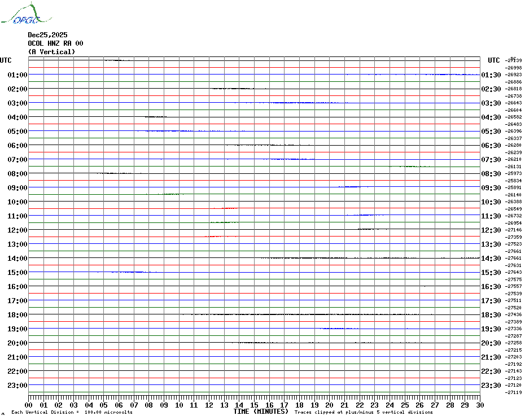Select the 19:30 right time label
Screen dimensions: 525x420
(x=491, y=329)
